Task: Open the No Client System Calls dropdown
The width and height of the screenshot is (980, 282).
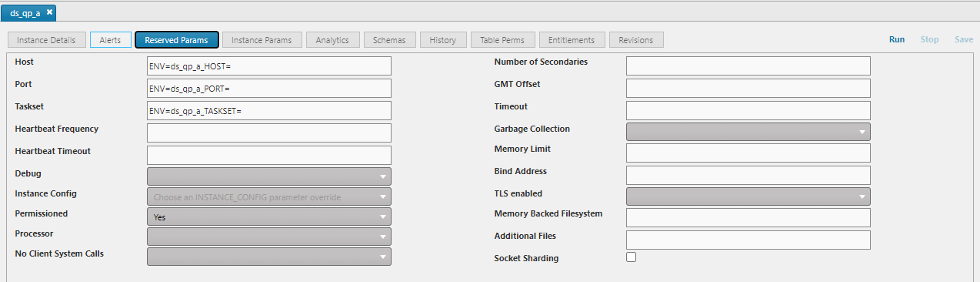Action: tap(269, 257)
